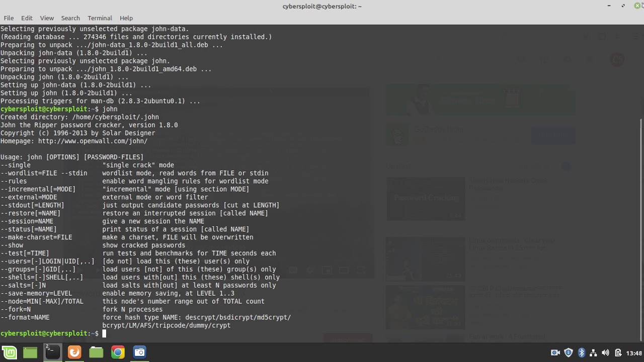Viewport: 644px width, 362px height.
Task: Click "fork N processes" description
Action: (132, 310)
